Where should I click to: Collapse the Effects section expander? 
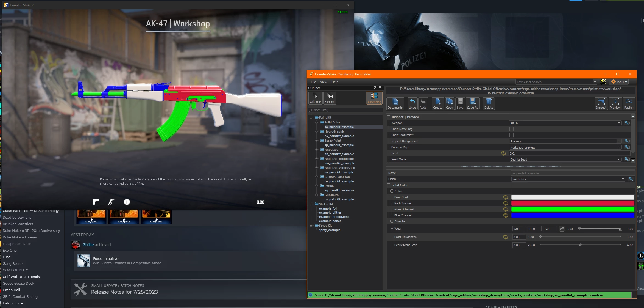[392, 221]
